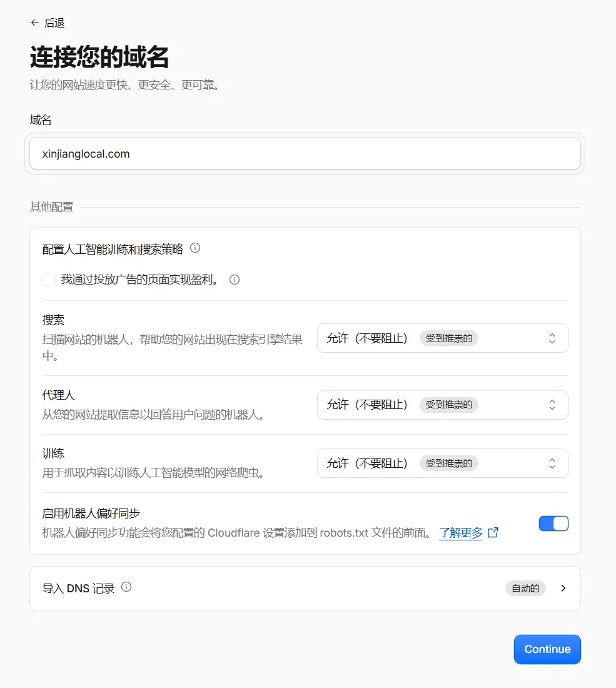Viewport: 616px width, 688px height.
Task: Click the 后退 back link text
Action: [54, 23]
